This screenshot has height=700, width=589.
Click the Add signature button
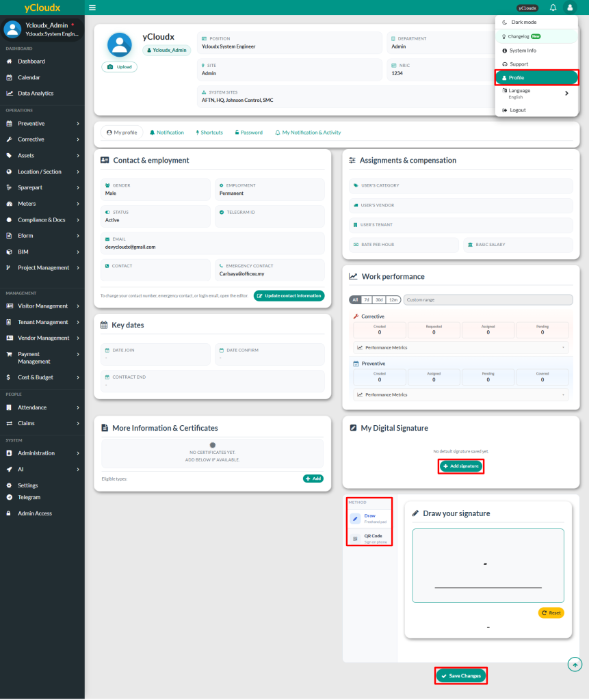pos(461,466)
